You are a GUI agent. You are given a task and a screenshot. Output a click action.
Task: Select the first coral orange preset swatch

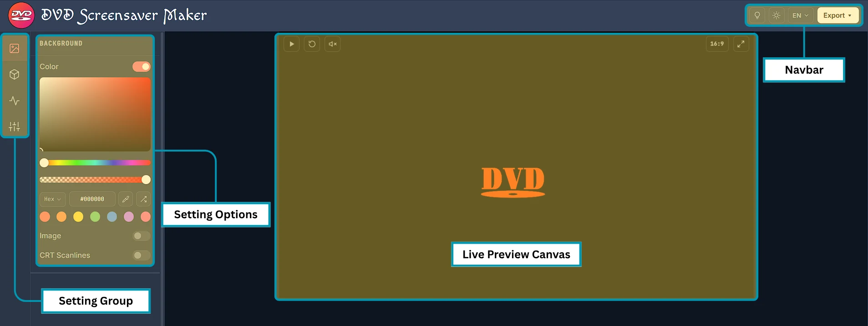tap(45, 217)
